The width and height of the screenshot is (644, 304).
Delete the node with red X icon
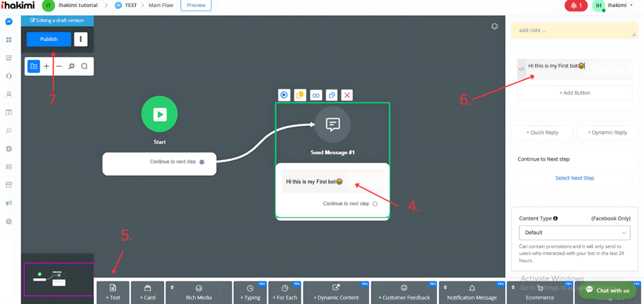[347, 95]
